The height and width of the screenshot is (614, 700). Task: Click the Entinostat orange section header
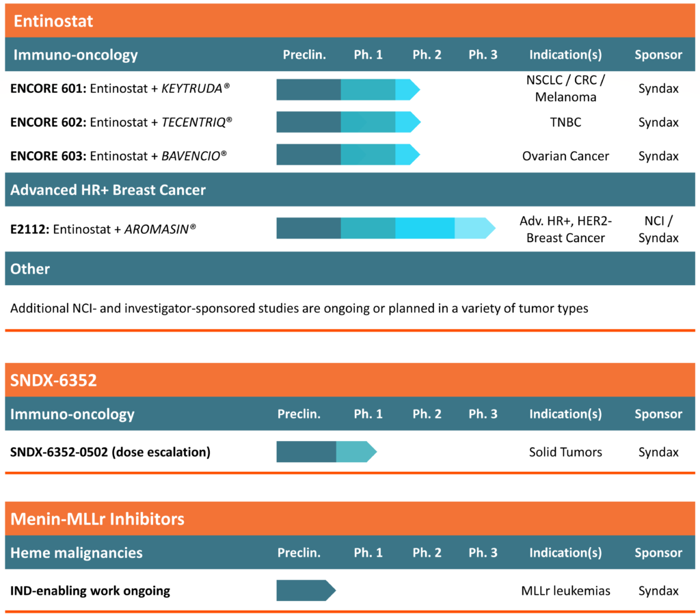(350, 21)
